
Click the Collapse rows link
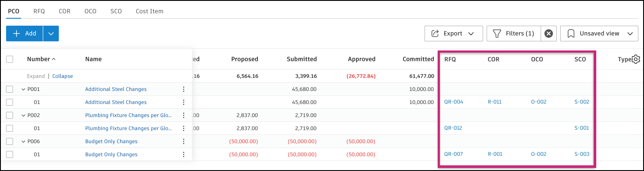pyautogui.click(x=63, y=76)
